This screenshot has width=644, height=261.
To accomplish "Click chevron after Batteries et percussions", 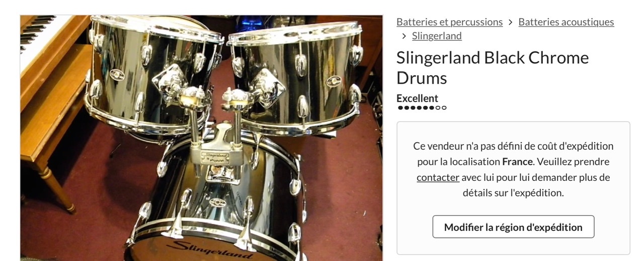I will (x=510, y=22).
